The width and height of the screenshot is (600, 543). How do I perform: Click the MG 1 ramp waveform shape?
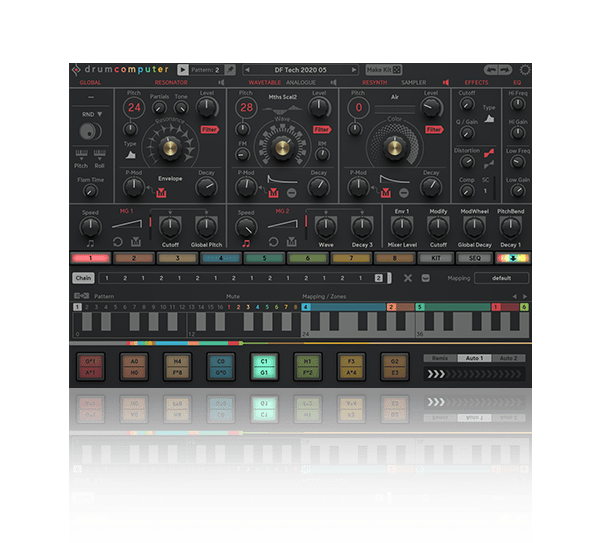[x=127, y=224]
